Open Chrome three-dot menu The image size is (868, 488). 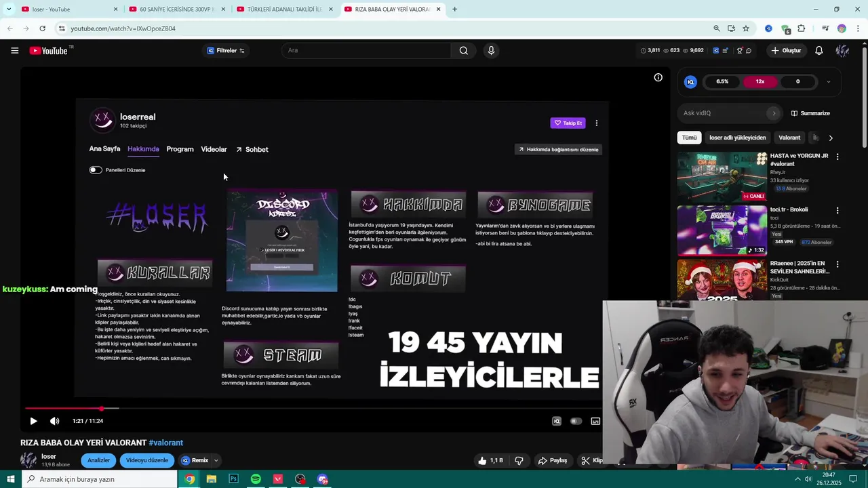(x=859, y=28)
